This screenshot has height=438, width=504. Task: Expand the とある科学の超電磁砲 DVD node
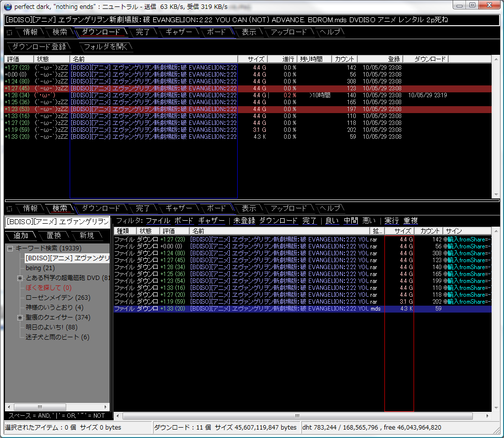click(x=20, y=278)
